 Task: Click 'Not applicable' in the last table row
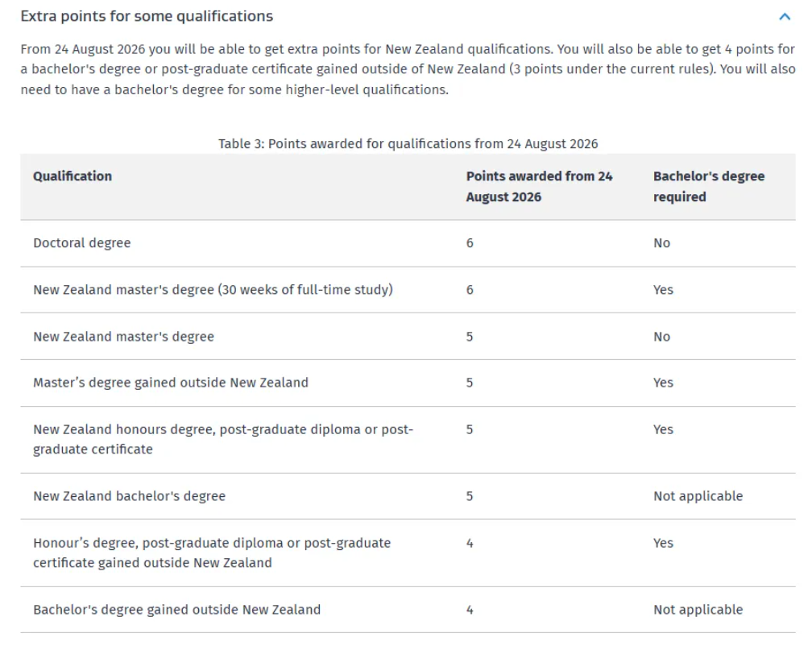click(x=698, y=610)
